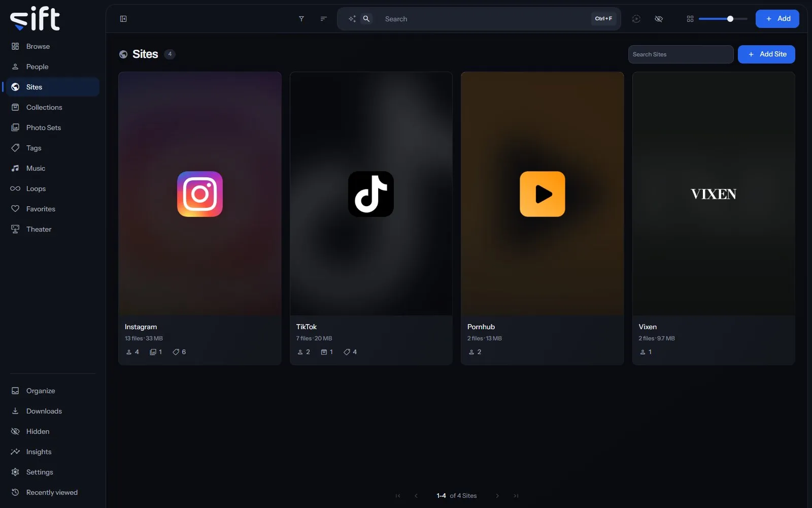The width and height of the screenshot is (812, 508).
Task: Focus the Search Sites field
Action: click(681, 54)
